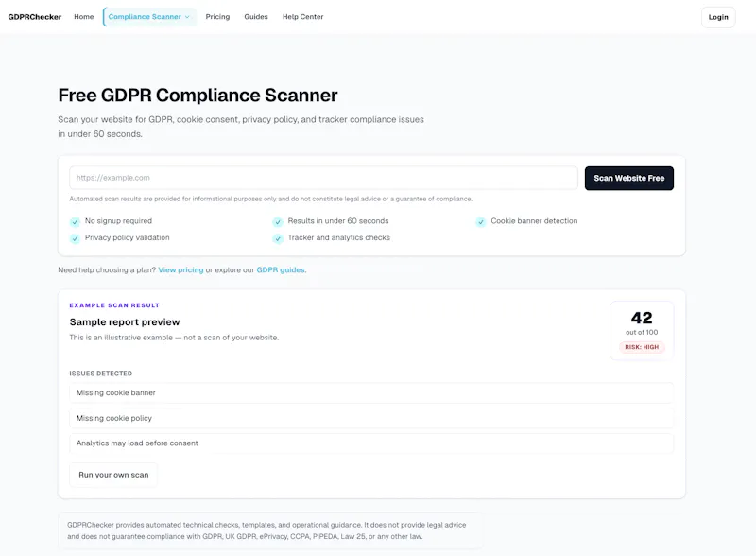Click the GDPRChecker logo
756x556 pixels.
(x=35, y=17)
